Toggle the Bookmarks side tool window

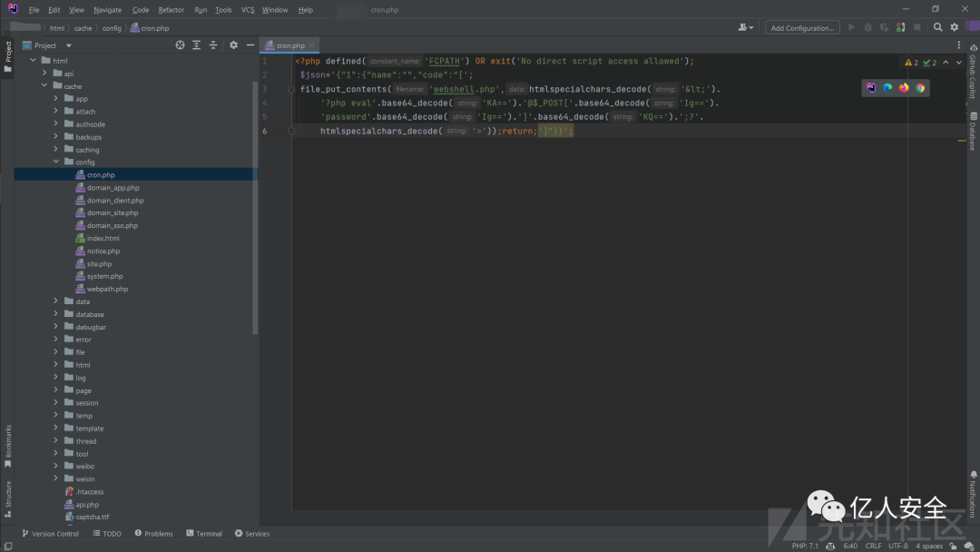click(x=7, y=446)
